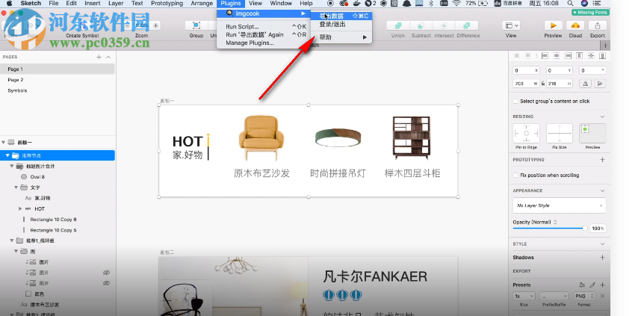Open the export Size 1x dropdown
This screenshot has height=316, width=644.
(524, 296)
